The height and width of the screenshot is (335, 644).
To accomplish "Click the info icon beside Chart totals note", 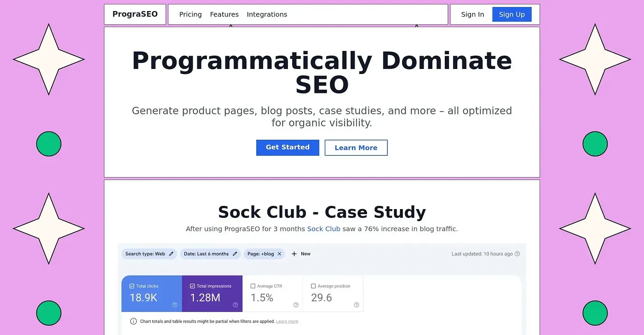I will 133,321.
